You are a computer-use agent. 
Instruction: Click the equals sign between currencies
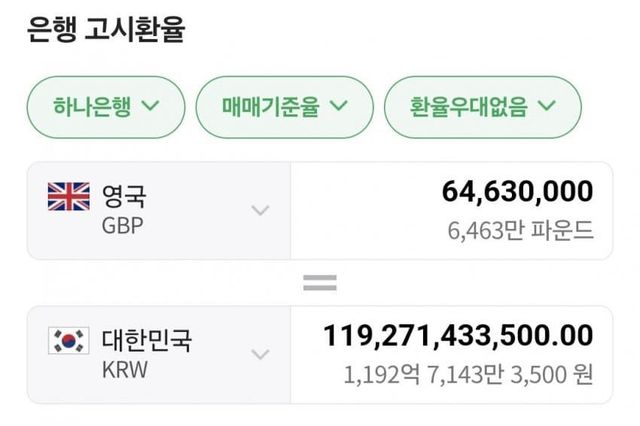point(320,283)
